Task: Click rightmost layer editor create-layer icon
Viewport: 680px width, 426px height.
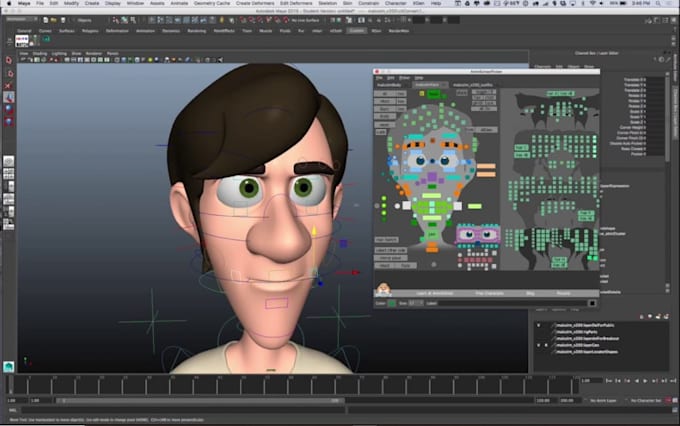Action: tap(666, 317)
